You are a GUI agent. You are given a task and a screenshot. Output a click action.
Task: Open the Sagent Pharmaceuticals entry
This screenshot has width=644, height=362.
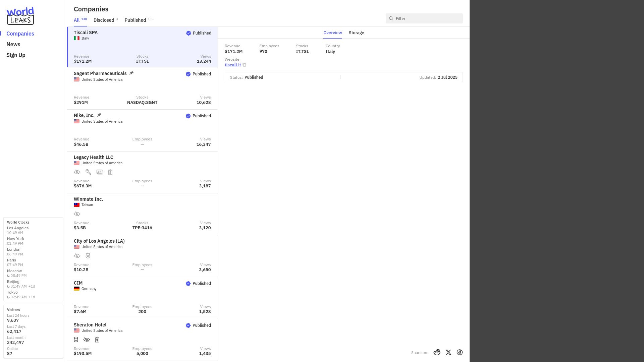pos(143,88)
